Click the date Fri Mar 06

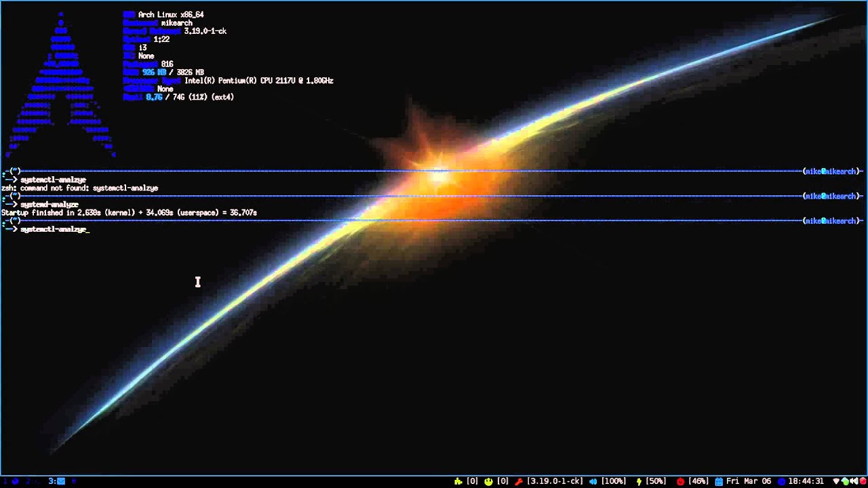749,481
